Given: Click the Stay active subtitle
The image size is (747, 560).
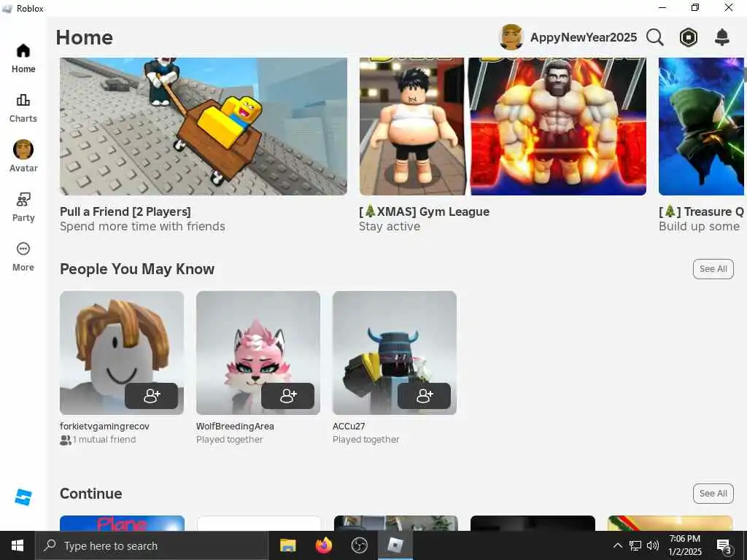Looking at the screenshot, I should click(390, 226).
